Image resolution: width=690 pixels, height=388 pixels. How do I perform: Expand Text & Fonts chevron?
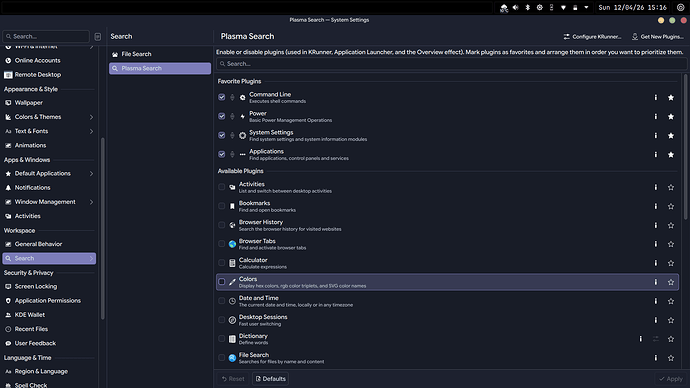91,131
